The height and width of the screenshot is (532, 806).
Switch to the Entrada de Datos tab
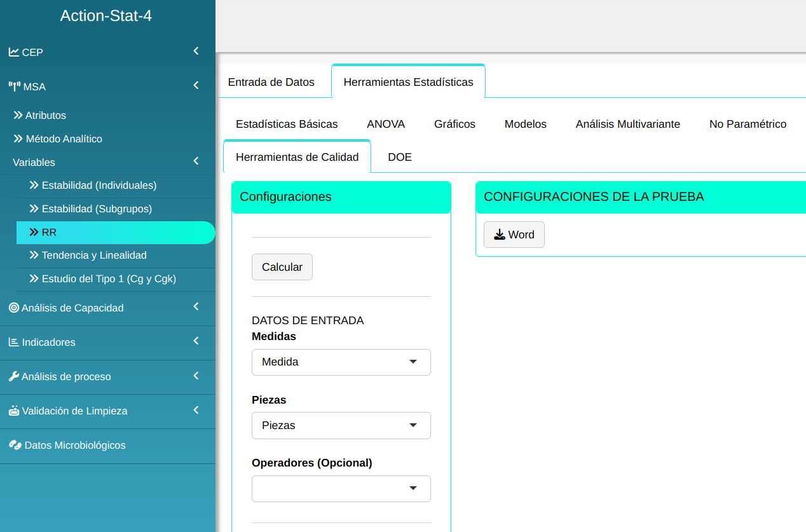click(x=271, y=82)
